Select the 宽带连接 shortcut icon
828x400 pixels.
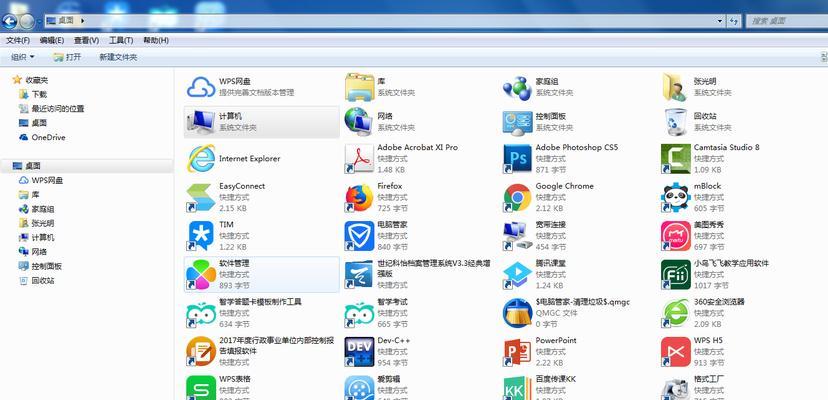(517, 236)
